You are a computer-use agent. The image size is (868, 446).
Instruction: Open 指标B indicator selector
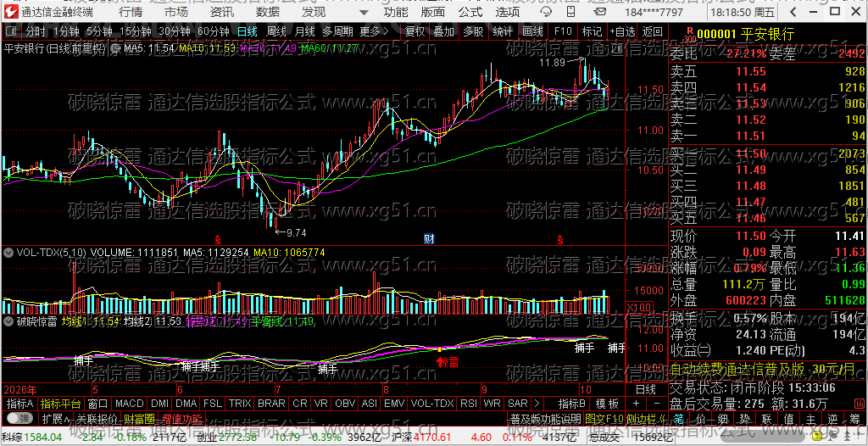pyautogui.click(x=572, y=404)
